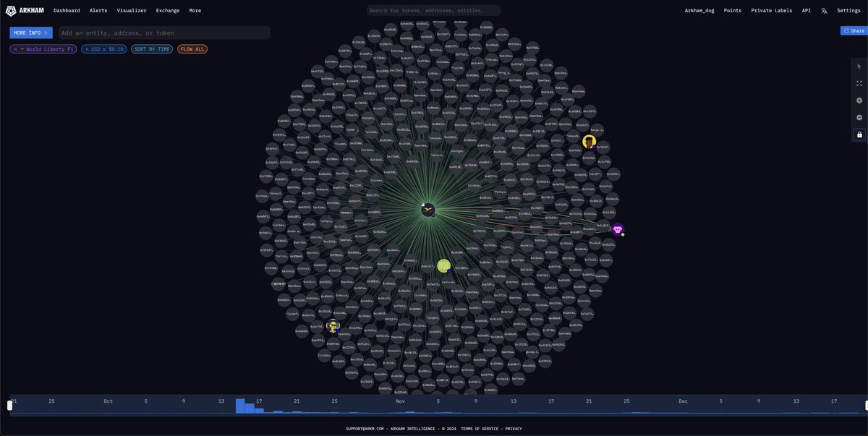The image size is (868, 436).
Task: Remove the World Liberty Fi filter chip
Action: click(x=15, y=49)
